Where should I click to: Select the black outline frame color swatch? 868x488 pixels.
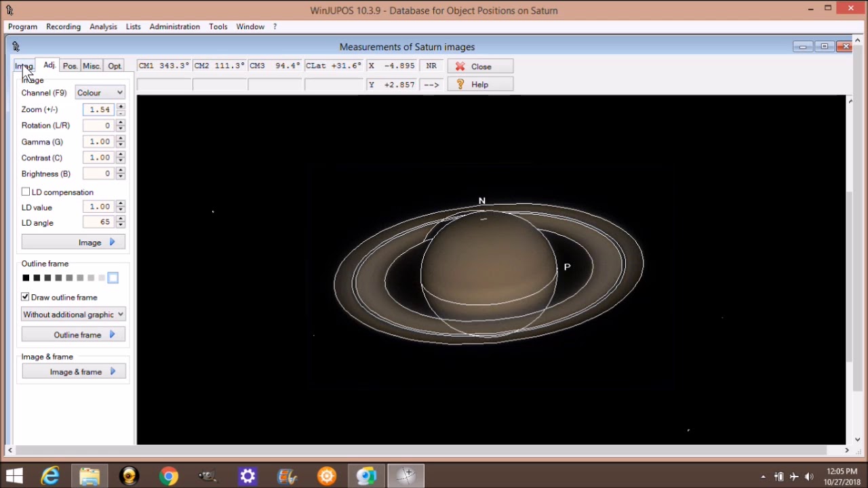26,278
